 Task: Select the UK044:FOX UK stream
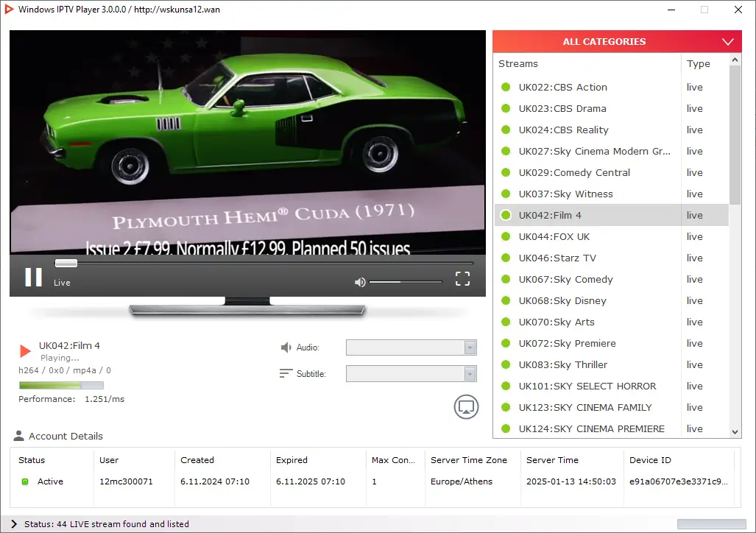tap(612, 236)
